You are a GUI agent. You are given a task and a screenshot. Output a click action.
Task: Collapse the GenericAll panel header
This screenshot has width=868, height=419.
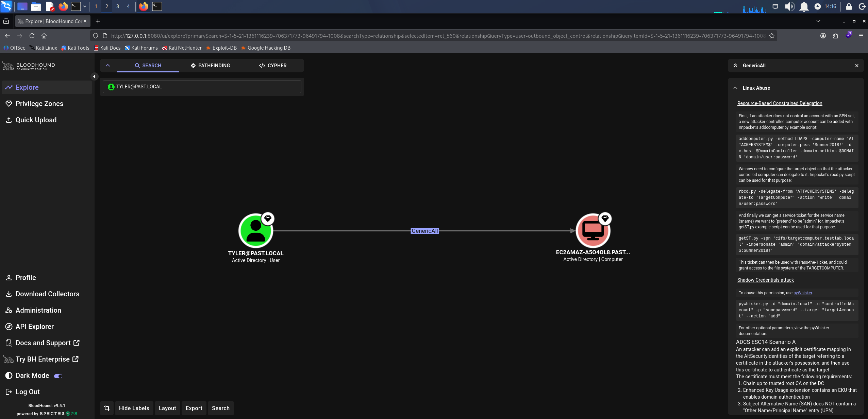click(735, 66)
